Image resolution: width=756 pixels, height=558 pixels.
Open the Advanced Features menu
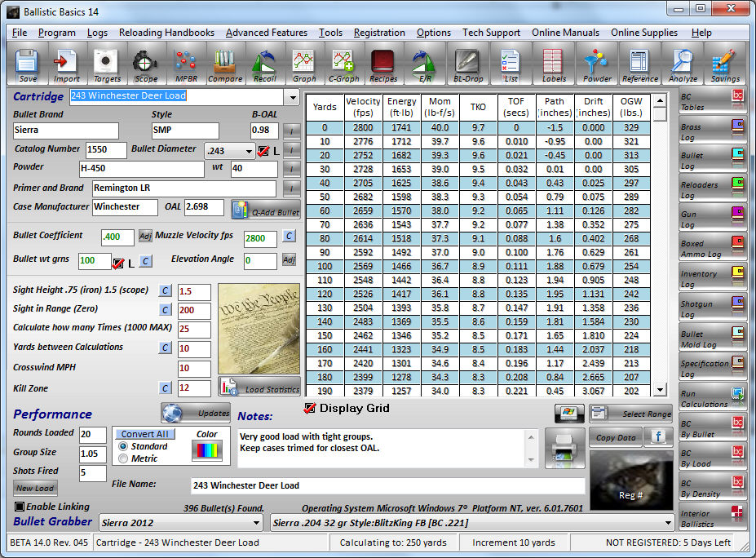click(266, 33)
